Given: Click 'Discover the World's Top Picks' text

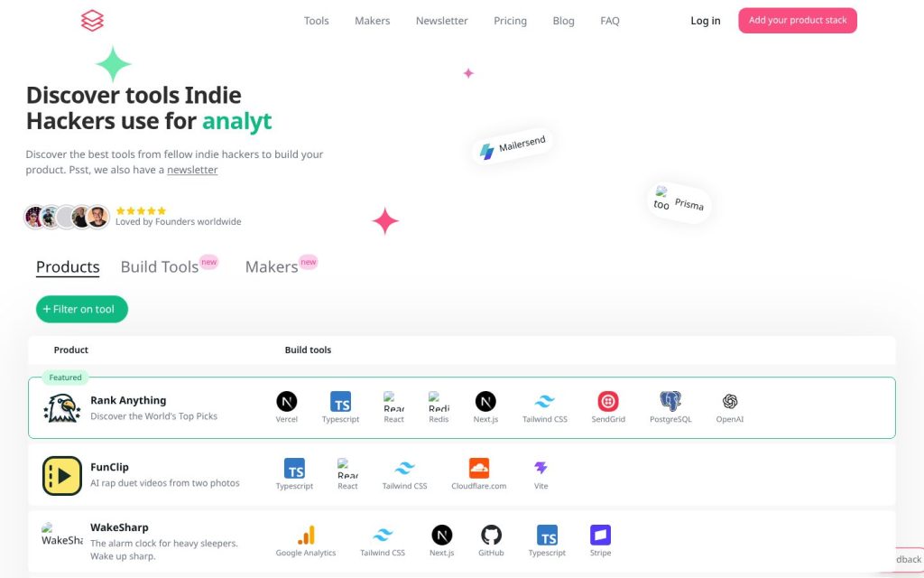Looking at the screenshot, I should [x=153, y=416].
